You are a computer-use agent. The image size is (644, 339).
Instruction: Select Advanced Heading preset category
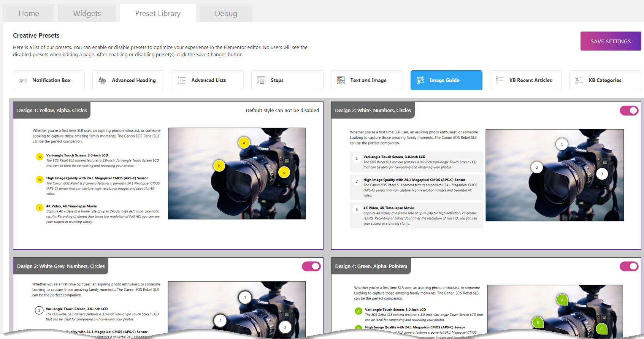pyautogui.click(x=128, y=80)
